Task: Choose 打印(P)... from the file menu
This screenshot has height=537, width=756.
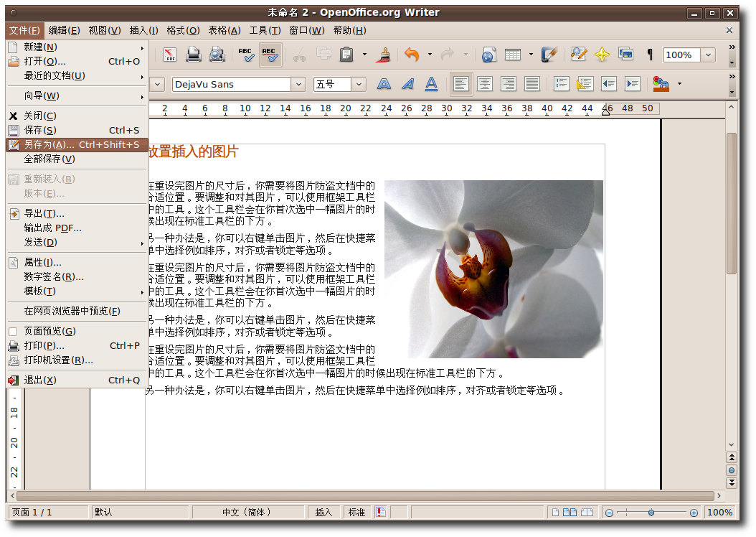Action: pyautogui.click(x=77, y=345)
